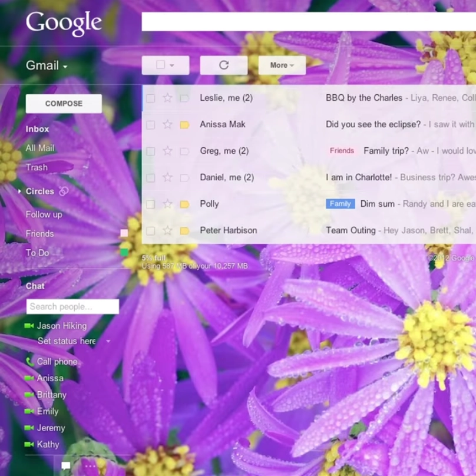Star the Peter Harbison email
Viewport: 476px width, 476px height.
click(x=167, y=230)
